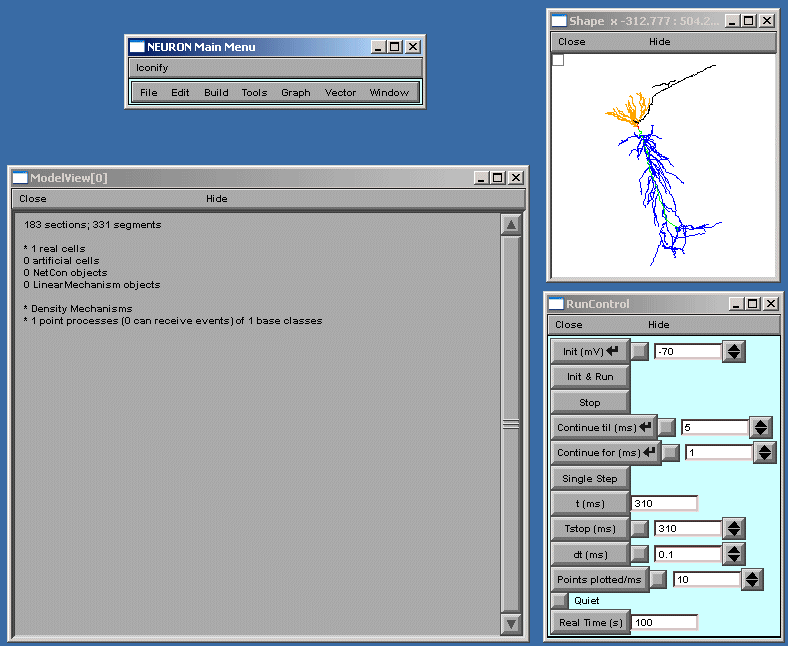The height and width of the screenshot is (646, 788).
Task: Toggle checkbox next to Init (mV)
Action: tap(640, 351)
